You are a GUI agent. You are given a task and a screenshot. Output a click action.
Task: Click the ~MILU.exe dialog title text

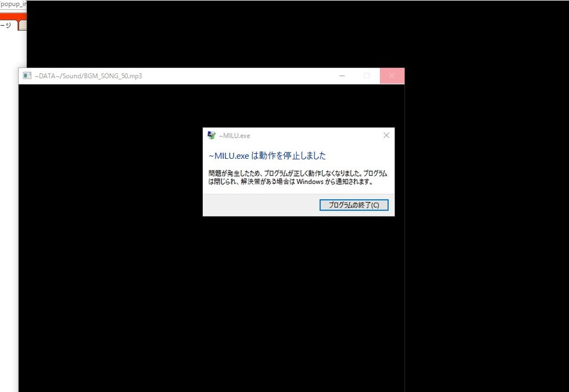coord(234,136)
